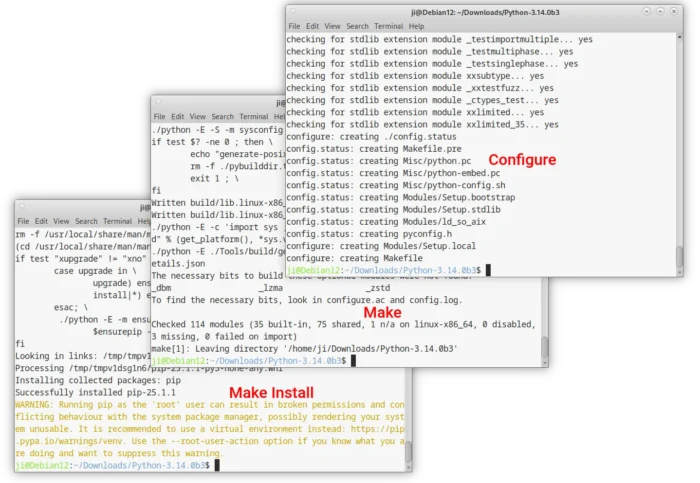
Task: Maximize the Configure terminal window
Action: (x=660, y=11)
